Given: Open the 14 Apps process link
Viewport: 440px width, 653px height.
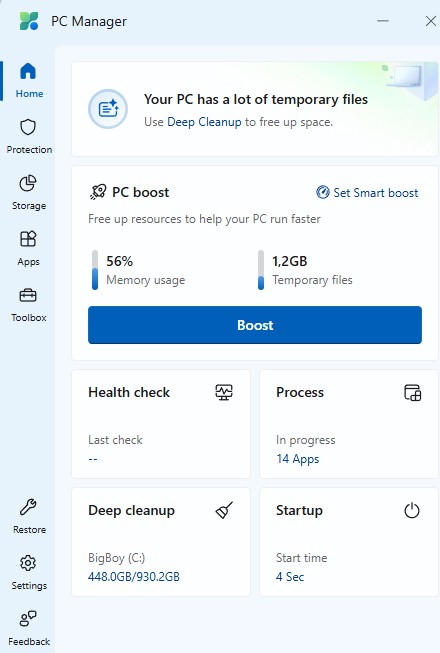Looking at the screenshot, I should 298,459.
